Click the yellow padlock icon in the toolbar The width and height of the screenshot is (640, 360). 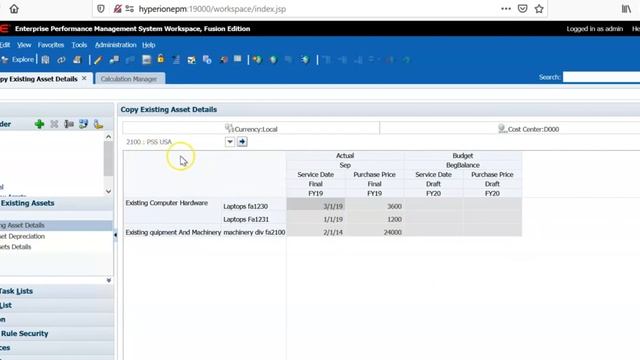(161, 59)
